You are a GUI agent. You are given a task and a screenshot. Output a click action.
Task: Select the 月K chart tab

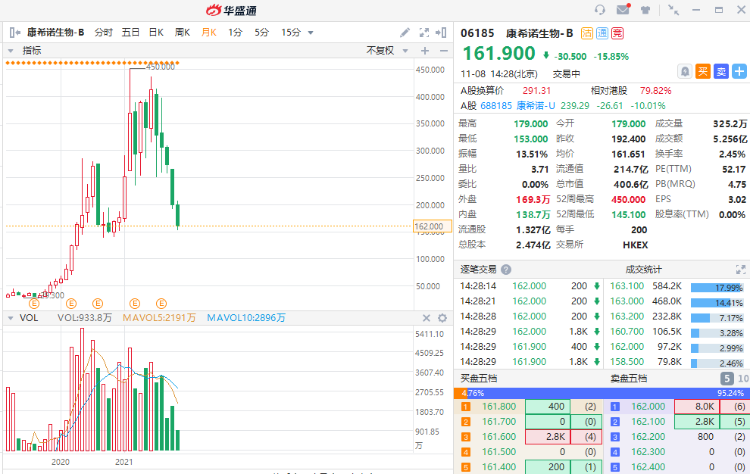(209, 33)
